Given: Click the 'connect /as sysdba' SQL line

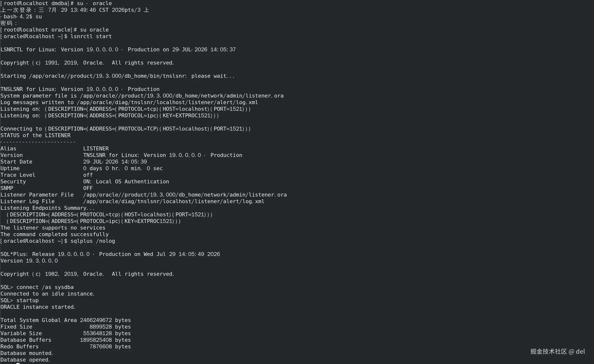Looking at the screenshot, I should pos(37,287).
